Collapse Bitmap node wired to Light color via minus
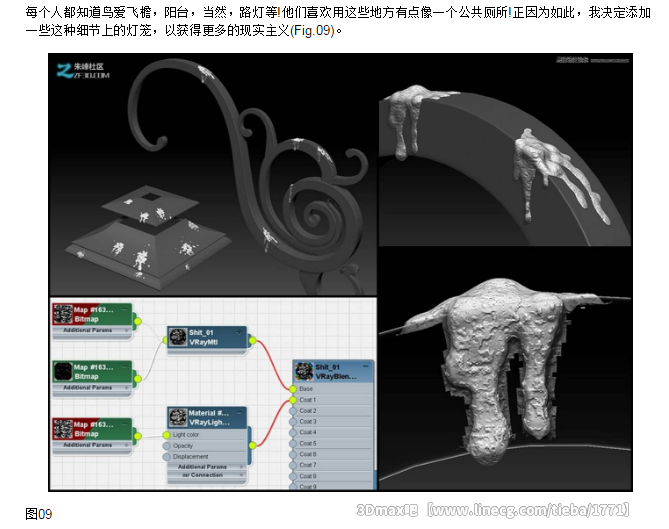Image resolution: width=669 pixels, height=529 pixels. (x=125, y=424)
